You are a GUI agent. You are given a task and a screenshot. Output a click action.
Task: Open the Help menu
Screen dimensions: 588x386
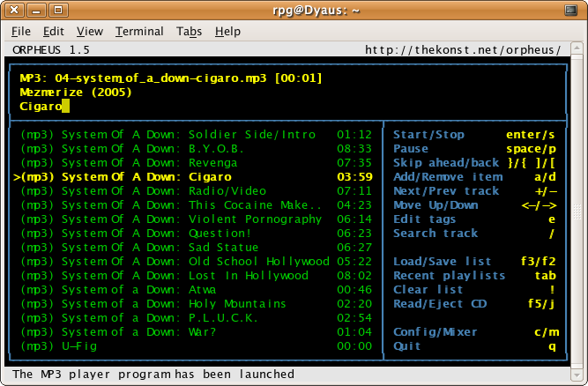(227, 31)
